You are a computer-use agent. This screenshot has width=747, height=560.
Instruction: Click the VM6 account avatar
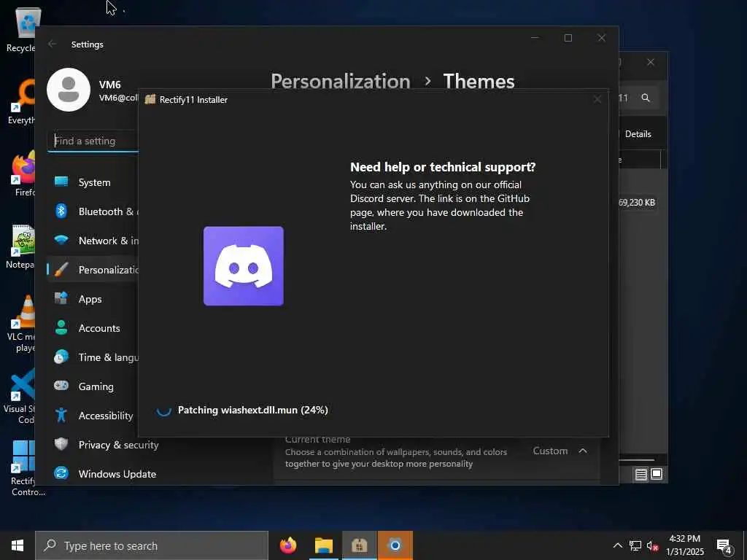pyautogui.click(x=69, y=90)
